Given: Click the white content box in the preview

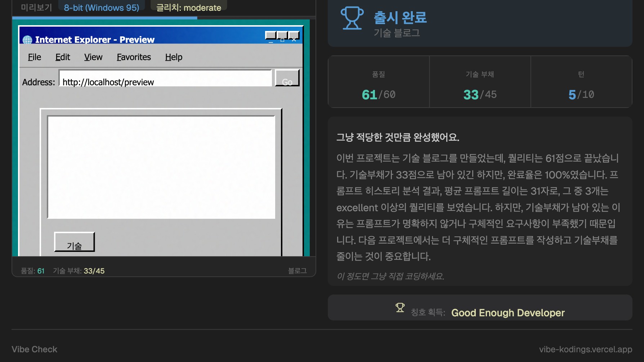Looking at the screenshot, I should click(x=161, y=167).
